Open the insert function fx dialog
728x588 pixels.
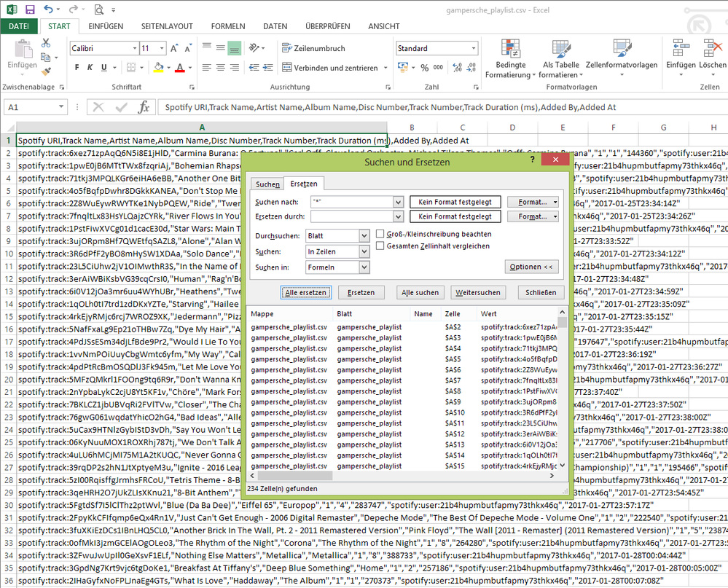pos(144,107)
